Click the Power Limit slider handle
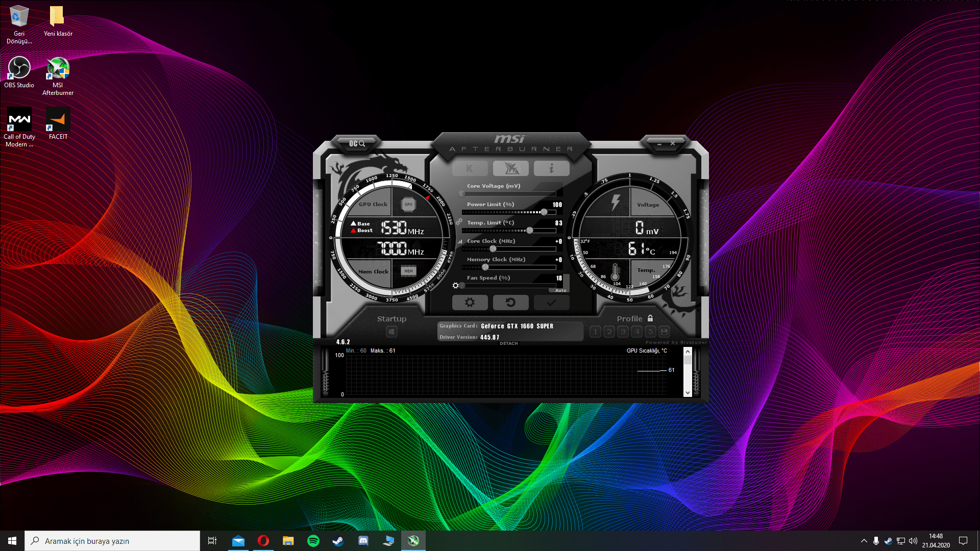980x551 pixels. (x=544, y=212)
